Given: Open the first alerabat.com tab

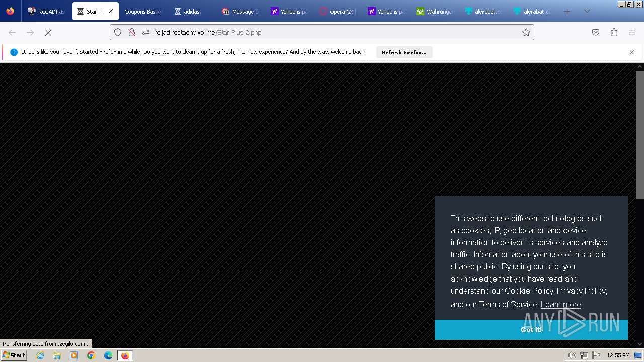Looking at the screenshot, I should 482,11.
